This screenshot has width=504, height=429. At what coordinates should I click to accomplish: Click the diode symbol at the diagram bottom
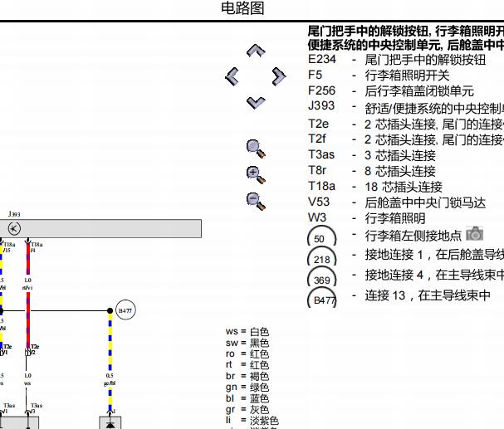(110, 425)
